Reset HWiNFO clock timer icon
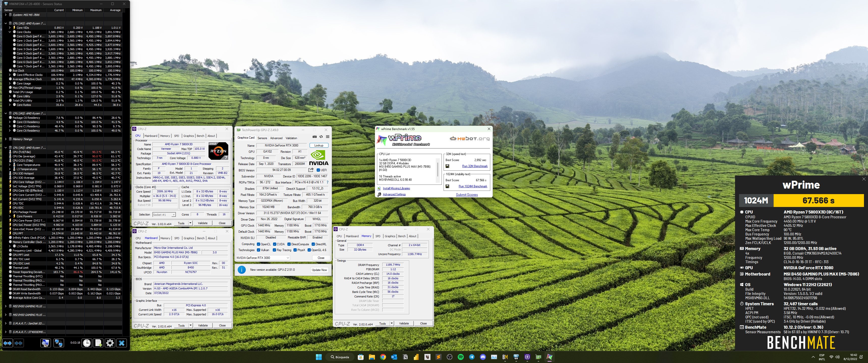 coord(87,343)
